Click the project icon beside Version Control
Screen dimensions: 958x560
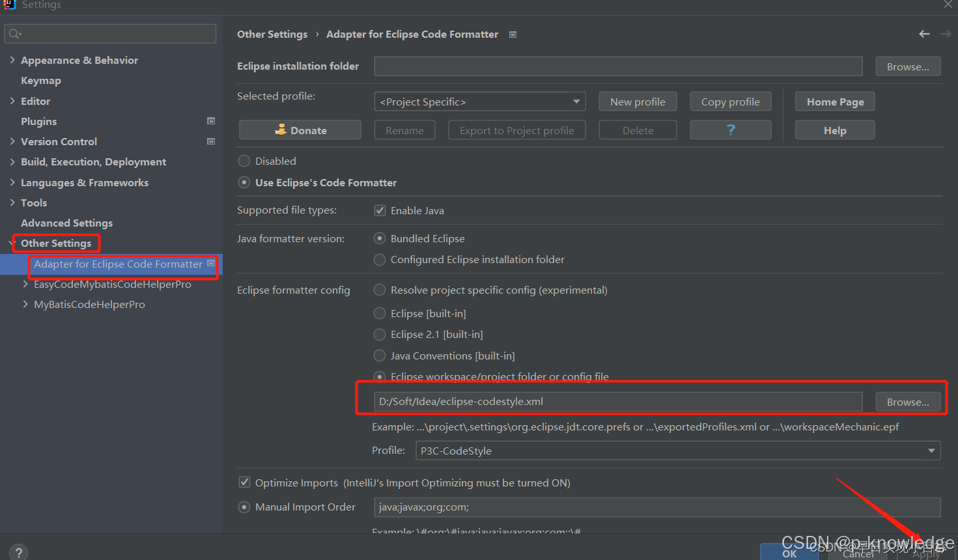pyautogui.click(x=211, y=141)
